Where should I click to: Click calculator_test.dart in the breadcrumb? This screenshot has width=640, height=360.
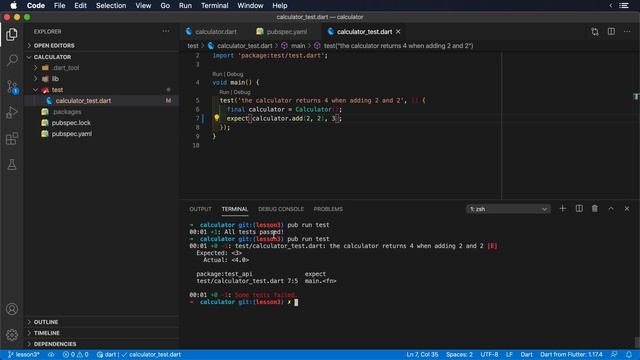(x=244, y=46)
